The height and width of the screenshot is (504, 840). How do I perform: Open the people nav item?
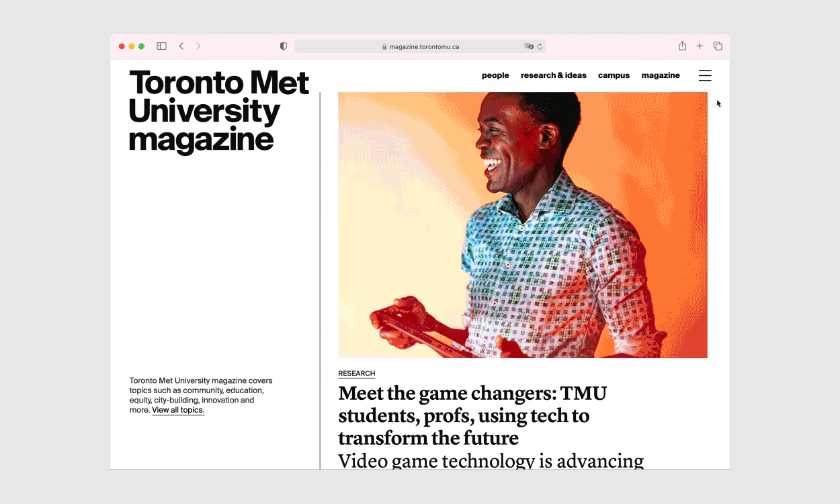495,75
